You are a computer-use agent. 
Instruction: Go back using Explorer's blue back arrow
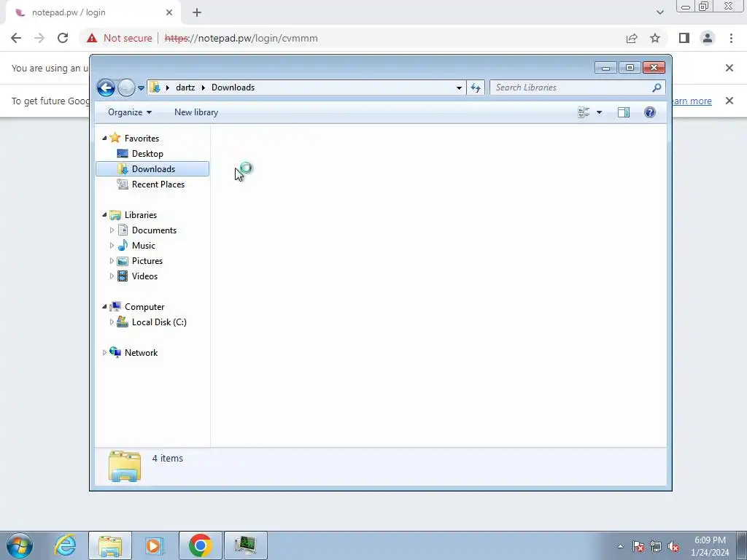[x=106, y=87]
